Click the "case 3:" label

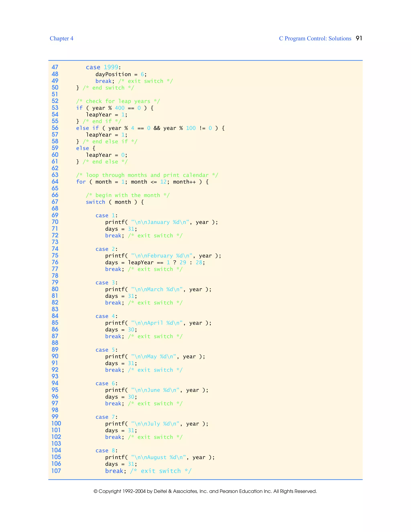[106, 283]
